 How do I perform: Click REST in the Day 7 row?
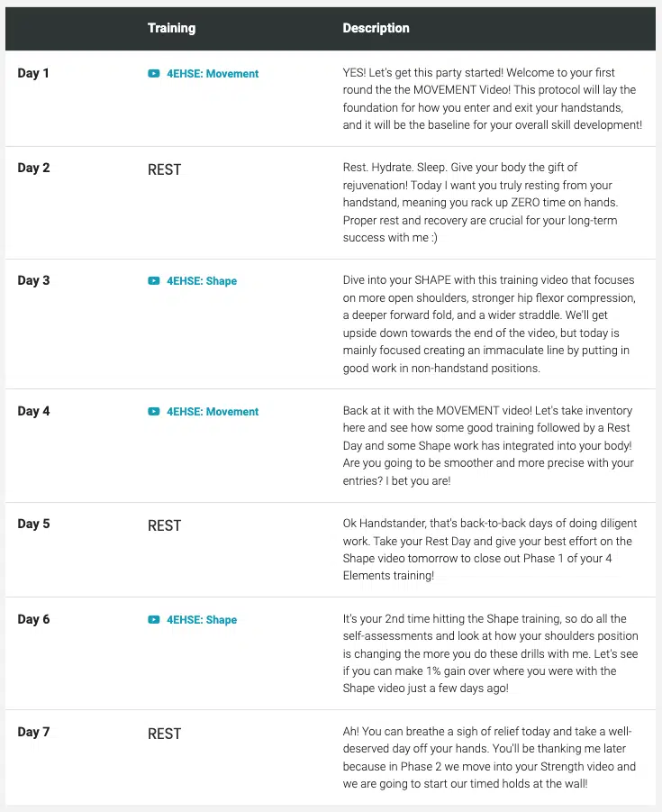[x=164, y=734]
